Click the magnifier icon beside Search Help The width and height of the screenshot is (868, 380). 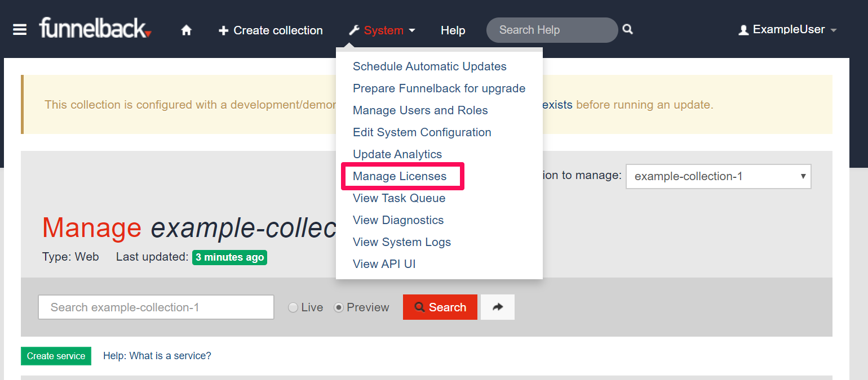coord(628,29)
